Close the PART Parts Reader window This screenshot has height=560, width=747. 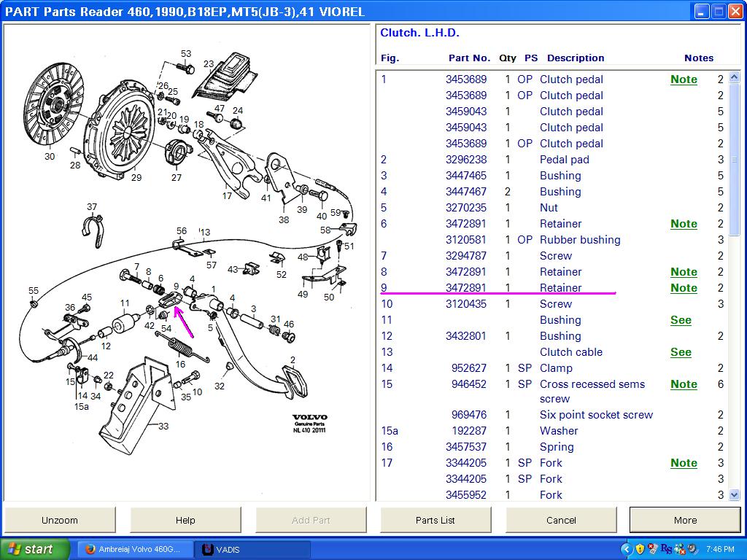735,12
